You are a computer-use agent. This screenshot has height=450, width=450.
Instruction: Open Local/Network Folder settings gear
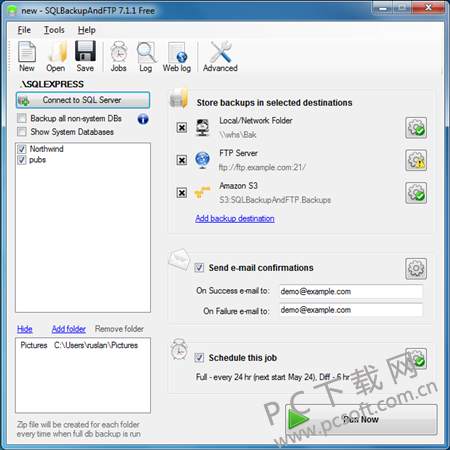point(416,128)
